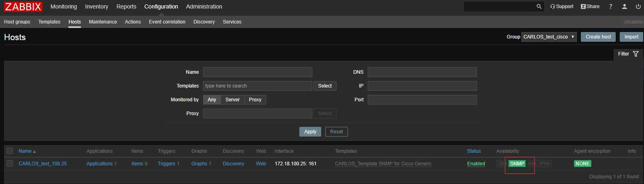Open CARLOS_Template SNMP for Cisco Generic
This screenshot has height=184, width=644.
[x=383, y=164]
